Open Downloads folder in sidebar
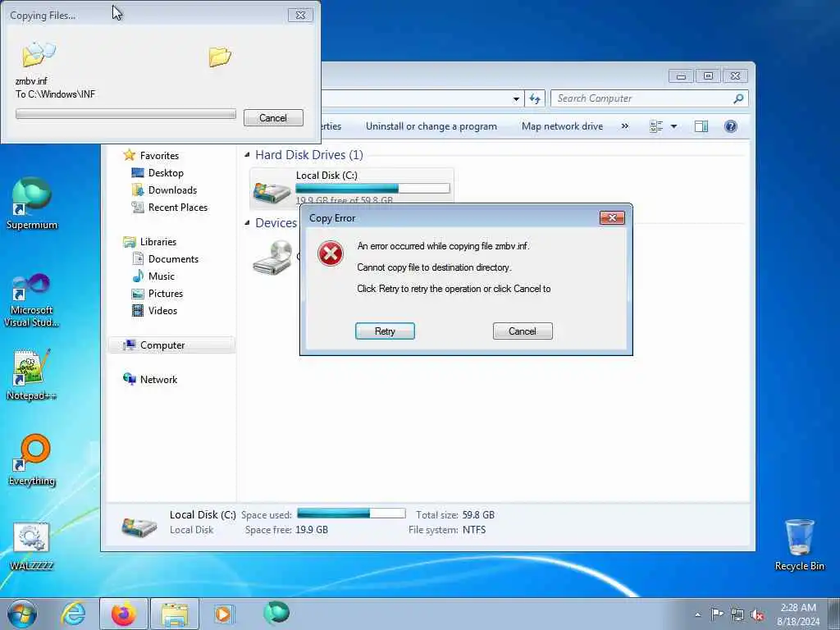The height and width of the screenshot is (630, 840). 172,189
